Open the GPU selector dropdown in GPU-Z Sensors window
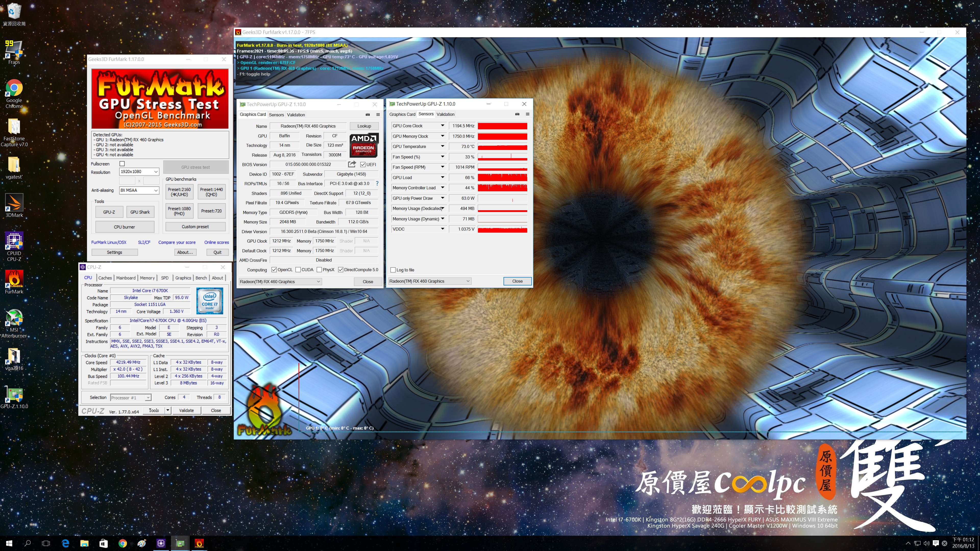Screen dimensions: 980x551 (x=430, y=281)
